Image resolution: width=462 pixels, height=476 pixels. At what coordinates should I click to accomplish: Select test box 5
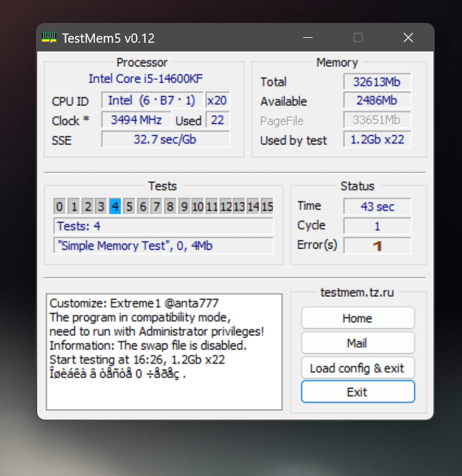[x=129, y=206]
